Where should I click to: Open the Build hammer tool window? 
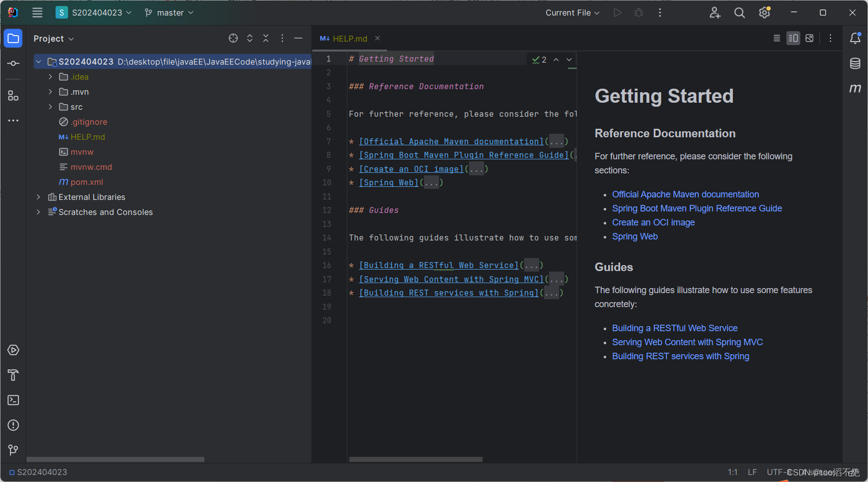click(14, 375)
